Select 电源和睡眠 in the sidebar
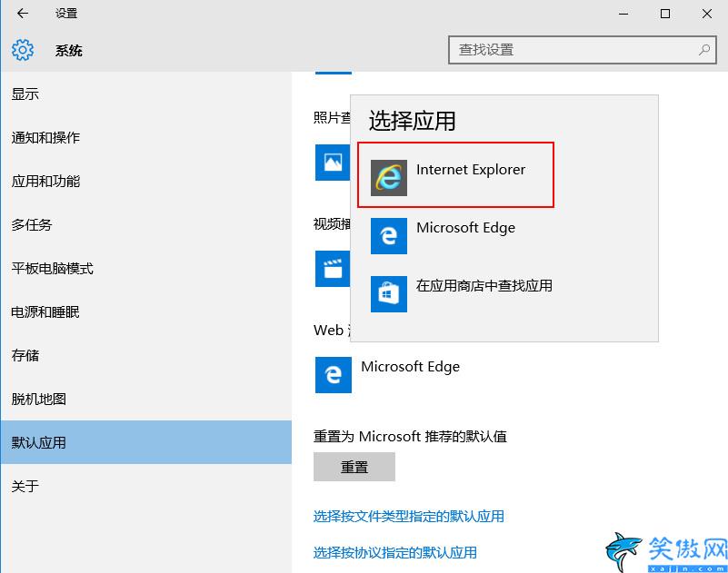This screenshot has height=573, width=728. (x=145, y=312)
